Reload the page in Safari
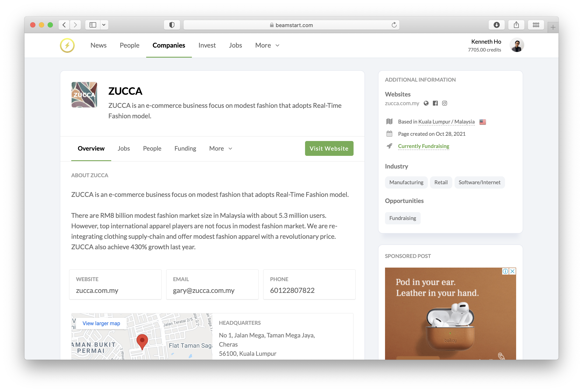Screen dimensions: 583x392 [x=394, y=25]
